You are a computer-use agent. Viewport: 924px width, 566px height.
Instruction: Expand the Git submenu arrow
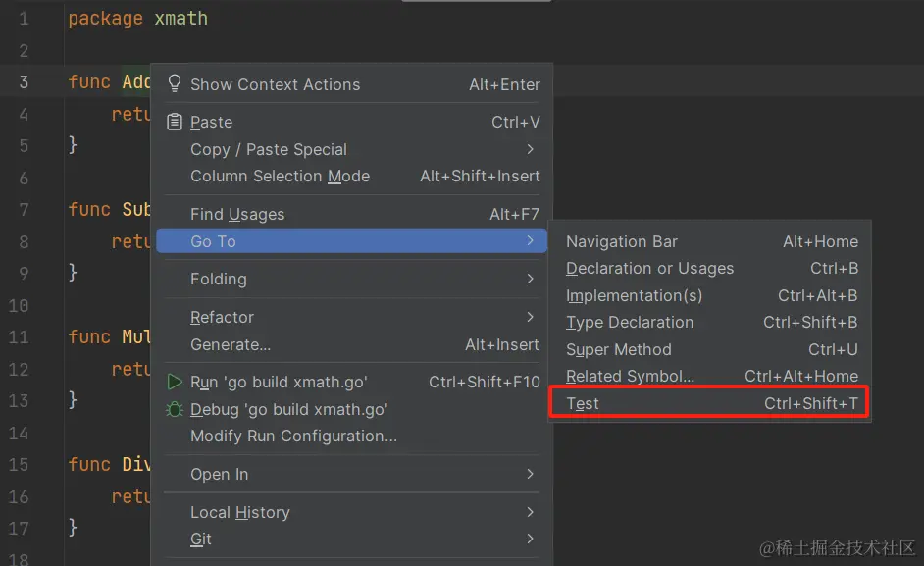pos(530,539)
